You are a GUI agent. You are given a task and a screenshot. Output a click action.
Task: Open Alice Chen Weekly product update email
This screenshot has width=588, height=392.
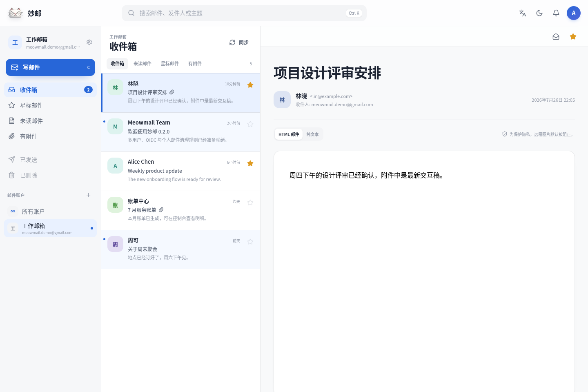click(x=180, y=171)
